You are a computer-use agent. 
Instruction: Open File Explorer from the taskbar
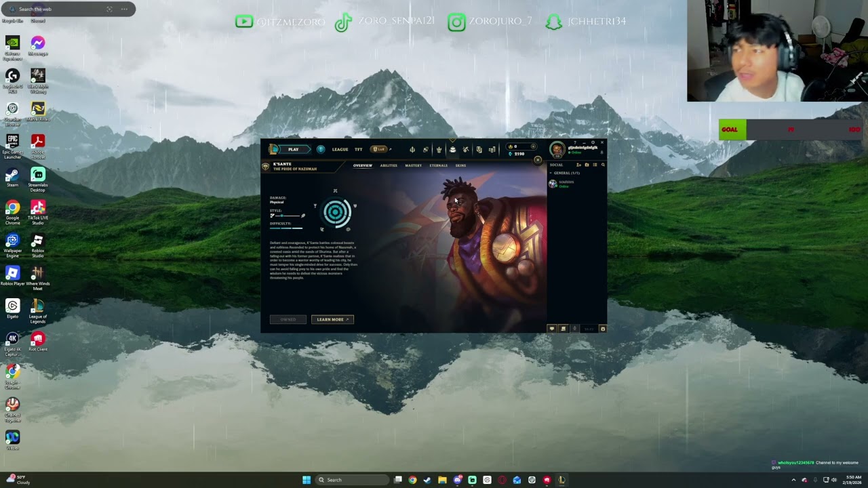click(442, 480)
